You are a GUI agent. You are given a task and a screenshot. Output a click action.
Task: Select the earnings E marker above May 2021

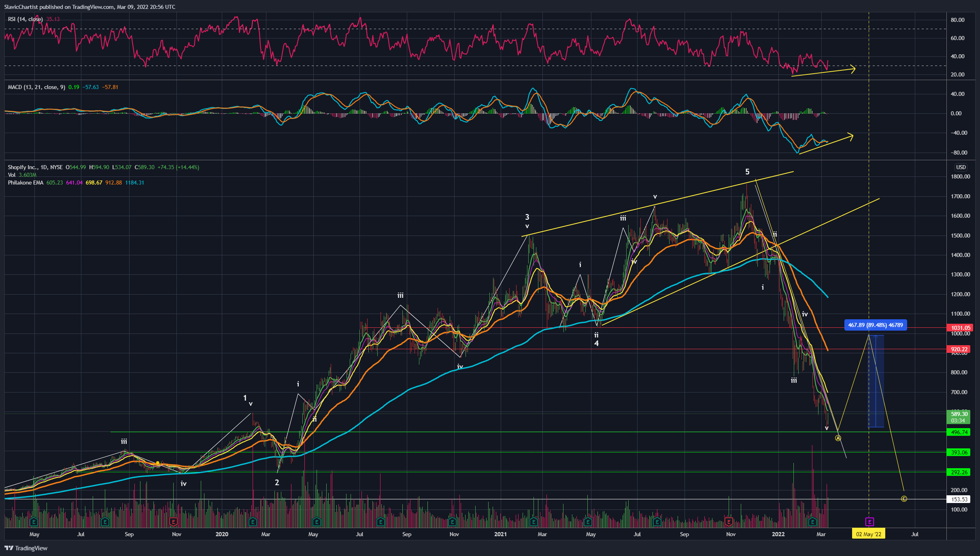(588, 522)
